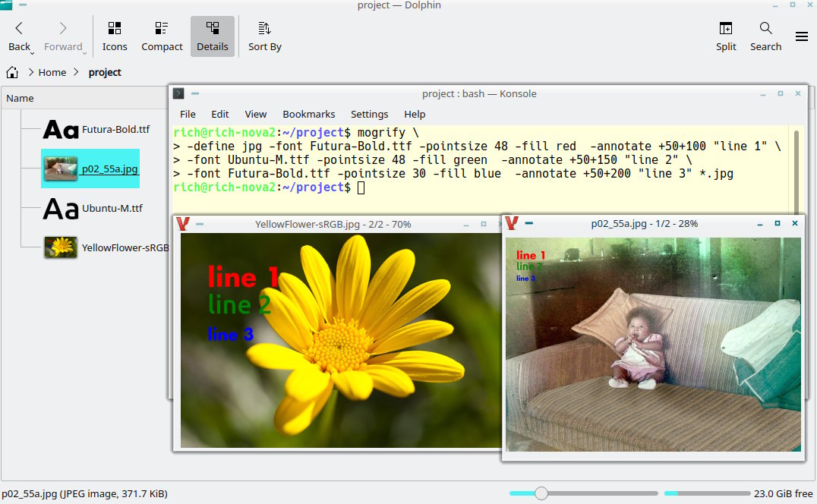
Task: Switch to Compact view mode
Action: [x=162, y=36]
